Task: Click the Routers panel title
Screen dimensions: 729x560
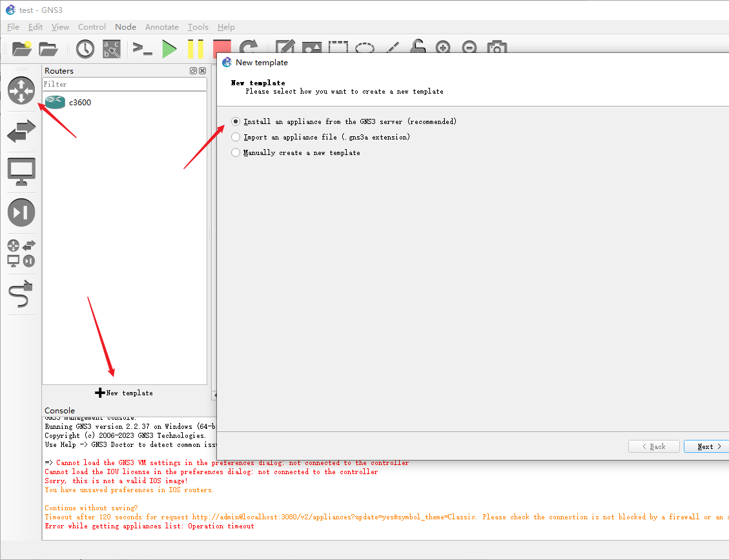Action: coord(59,70)
